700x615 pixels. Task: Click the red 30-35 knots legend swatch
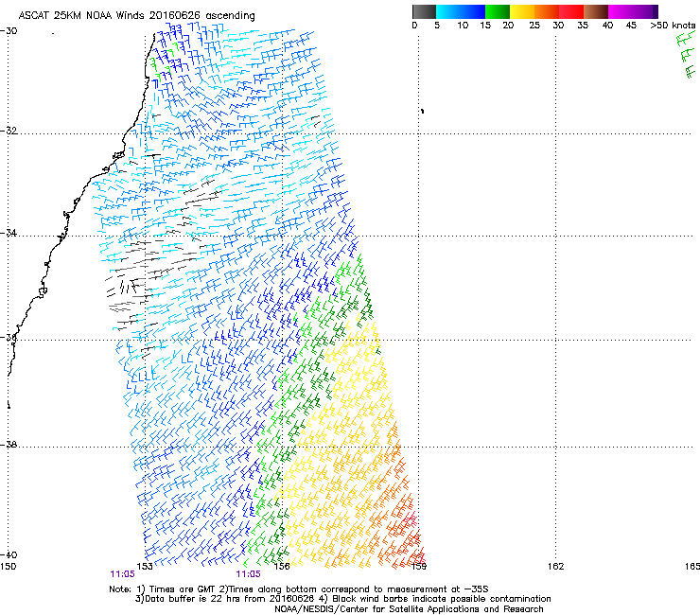pos(571,11)
